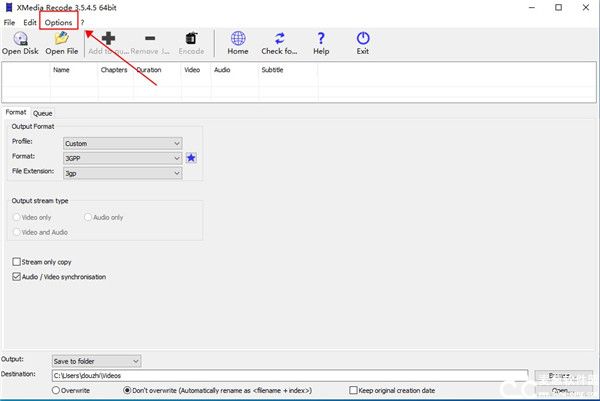Switch to the Queue tab
Viewport: 600px width, 401px height.
42,113
